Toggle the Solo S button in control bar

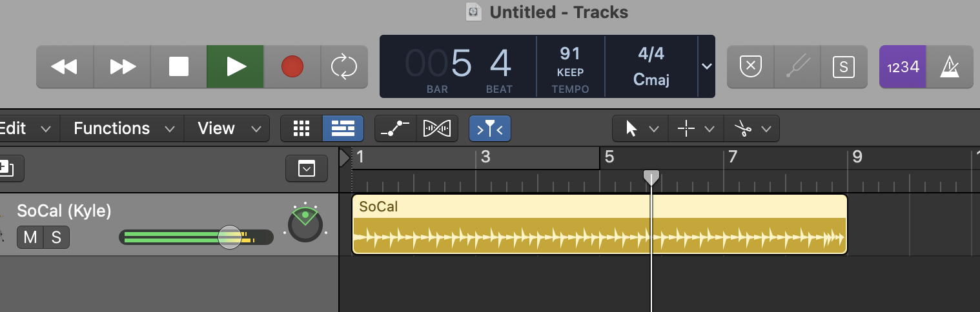click(843, 66)
